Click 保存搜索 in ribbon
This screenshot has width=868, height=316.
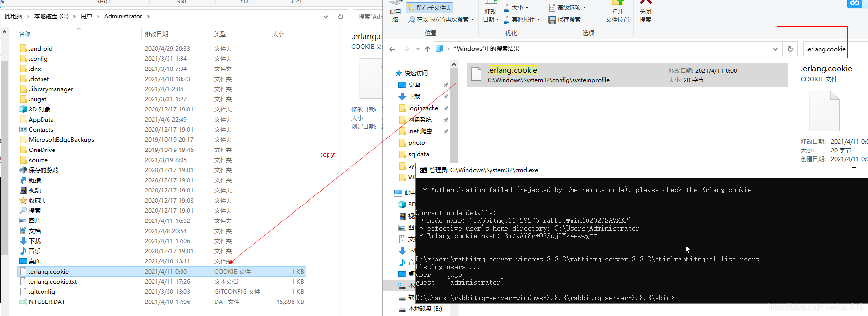(565, 20)
